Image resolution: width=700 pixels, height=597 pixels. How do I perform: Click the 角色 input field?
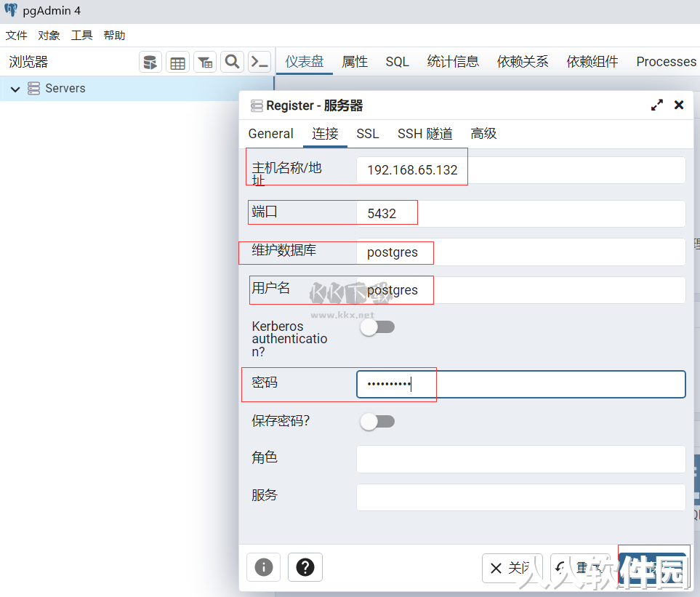pos(521,459)
